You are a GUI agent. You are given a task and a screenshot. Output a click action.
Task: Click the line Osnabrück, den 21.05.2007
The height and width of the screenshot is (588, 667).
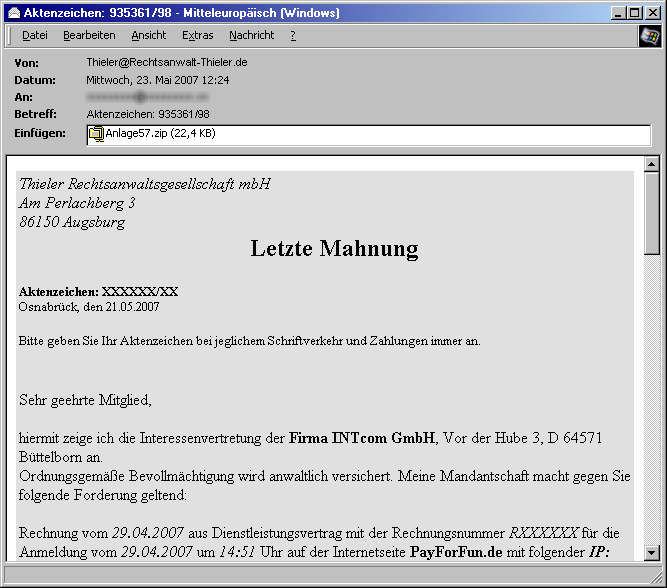coord(89,307)
